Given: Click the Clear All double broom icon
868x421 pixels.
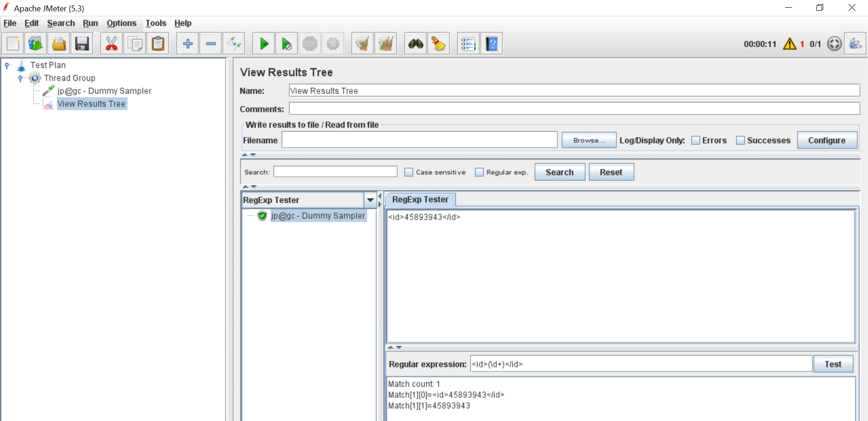Looking at the screenshot, I should point(386,44).
